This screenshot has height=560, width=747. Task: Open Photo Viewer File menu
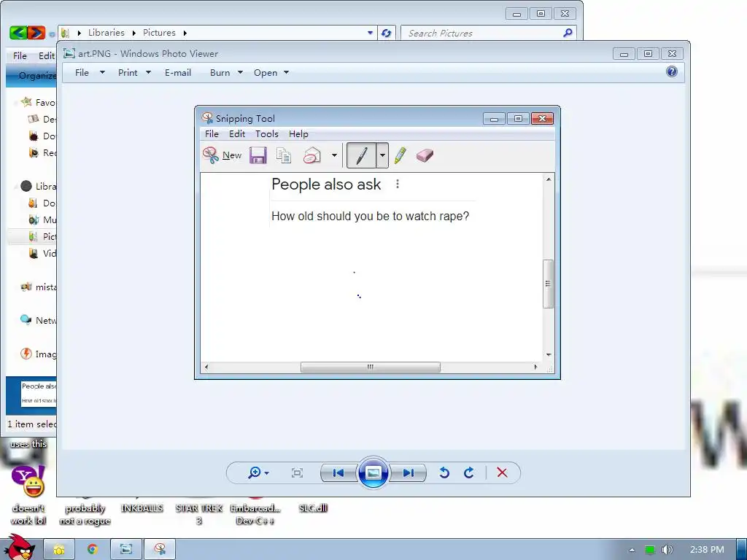coord(90,72)
